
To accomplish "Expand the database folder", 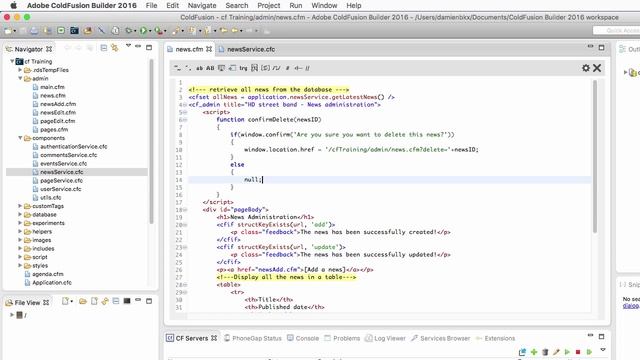I will [20, 214].
